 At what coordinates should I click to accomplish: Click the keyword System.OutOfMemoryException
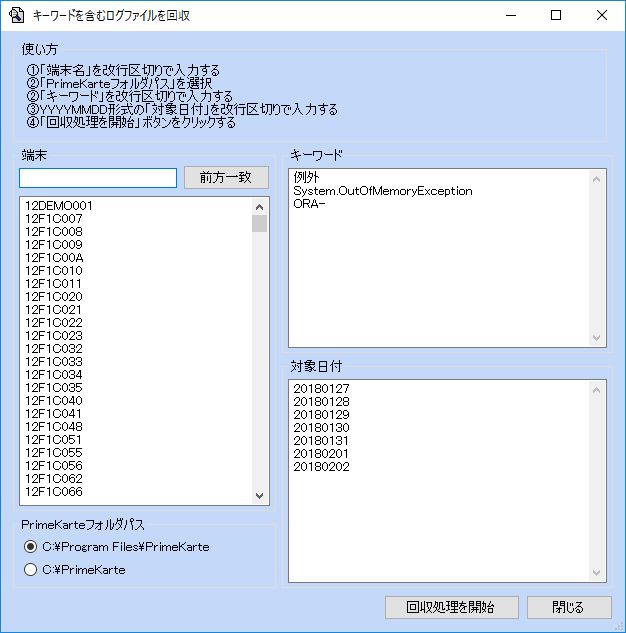pyautogui.click(x=383, y=191)
